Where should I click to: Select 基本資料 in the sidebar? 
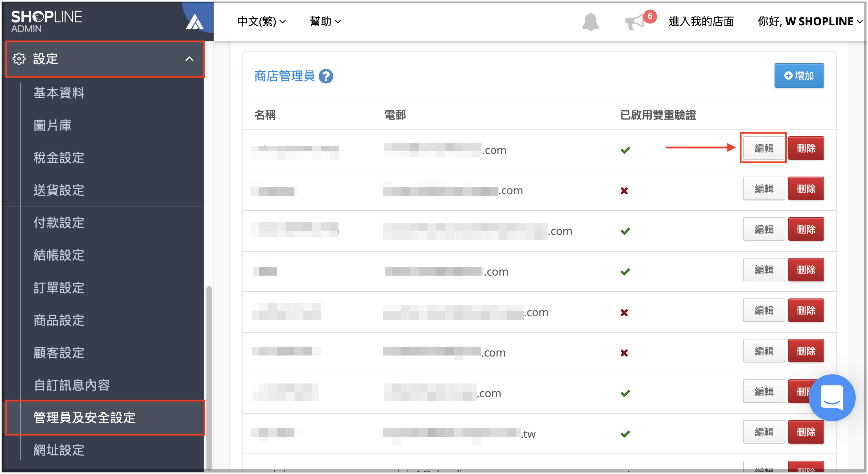click(59, 93)
